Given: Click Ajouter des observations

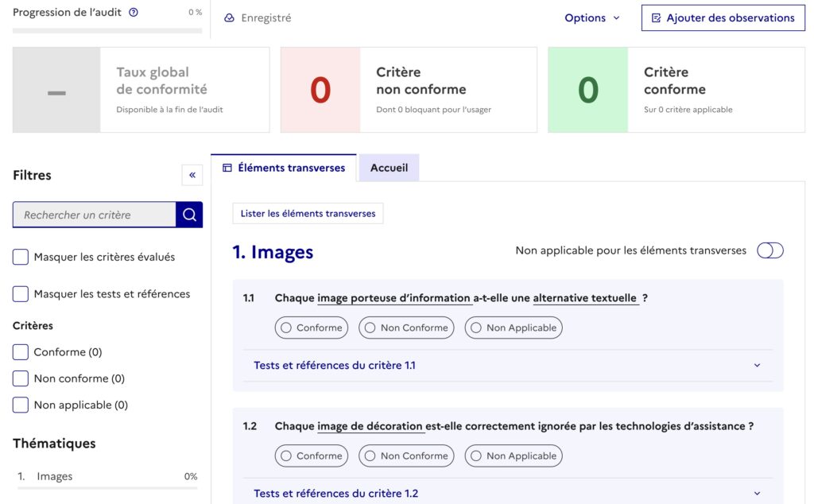Looking at the screenshot, I should (723, 17).
